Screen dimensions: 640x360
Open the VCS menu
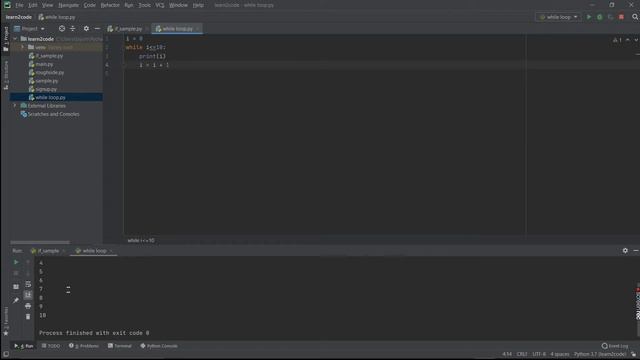(x=160, y=5)
